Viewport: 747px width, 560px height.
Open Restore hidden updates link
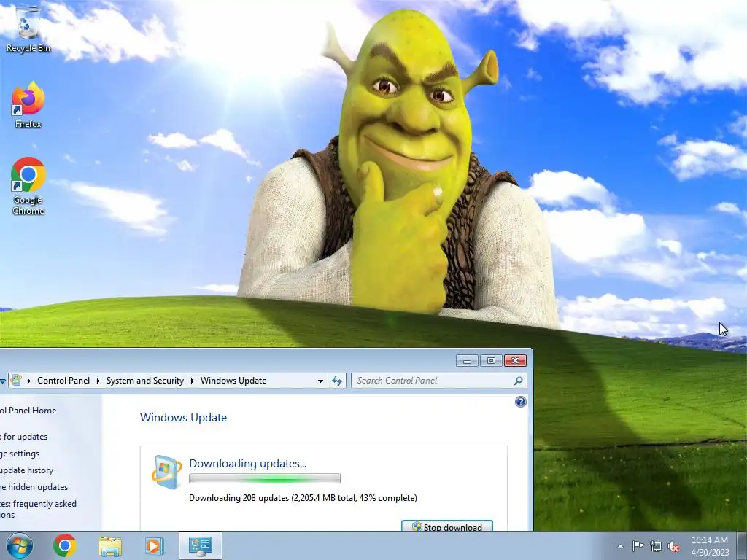(34, 486)
